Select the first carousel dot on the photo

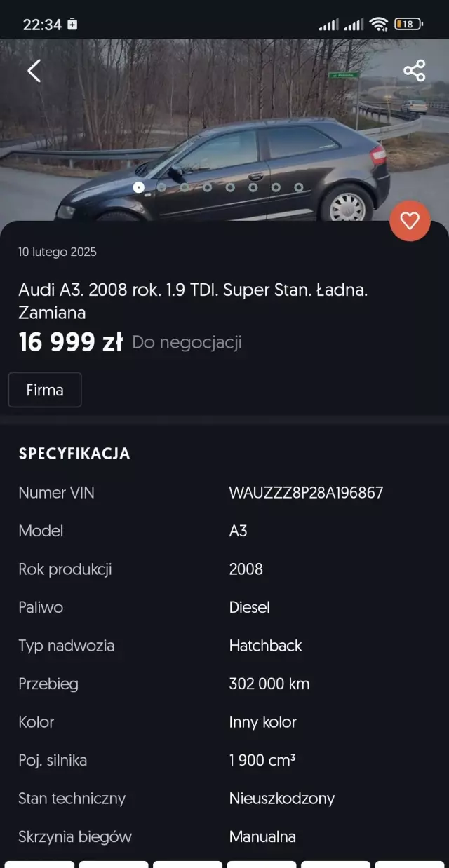point(139,187)
